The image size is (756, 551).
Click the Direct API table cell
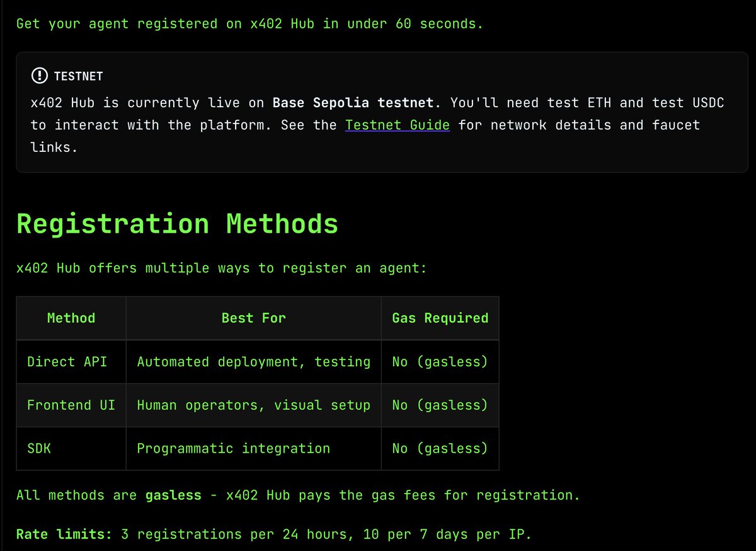(x=71, y=362)
